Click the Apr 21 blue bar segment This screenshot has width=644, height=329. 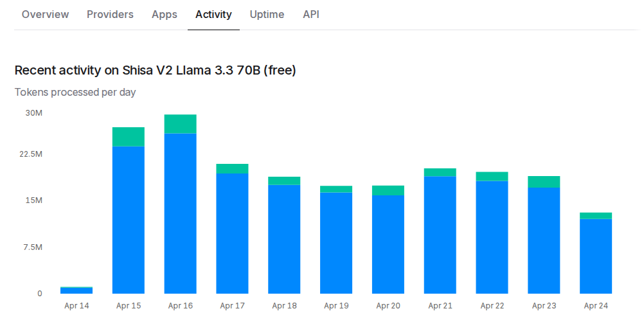click(x=440, y=235)
